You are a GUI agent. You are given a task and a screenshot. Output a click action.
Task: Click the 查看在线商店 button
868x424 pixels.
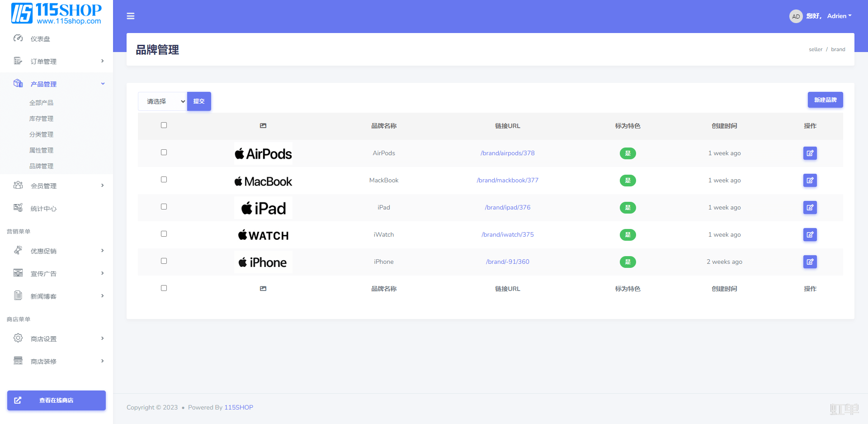click(57, 400)
